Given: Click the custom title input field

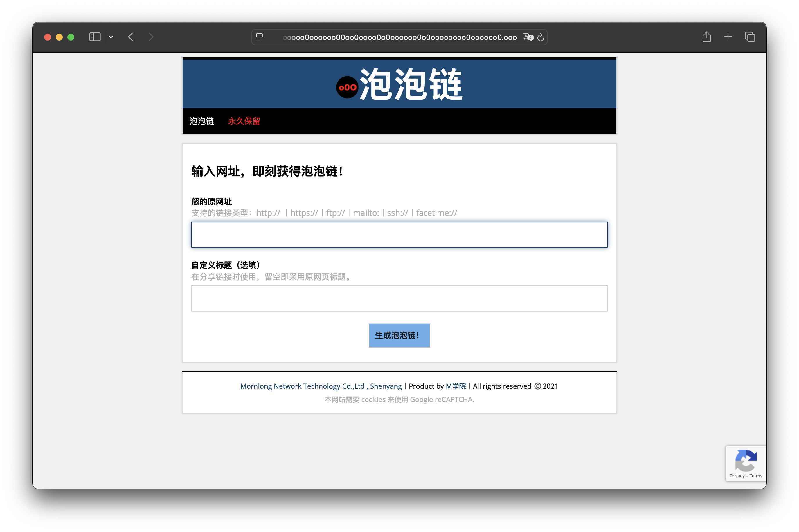Looking at the screenshot, I should (x=399, y=298).
